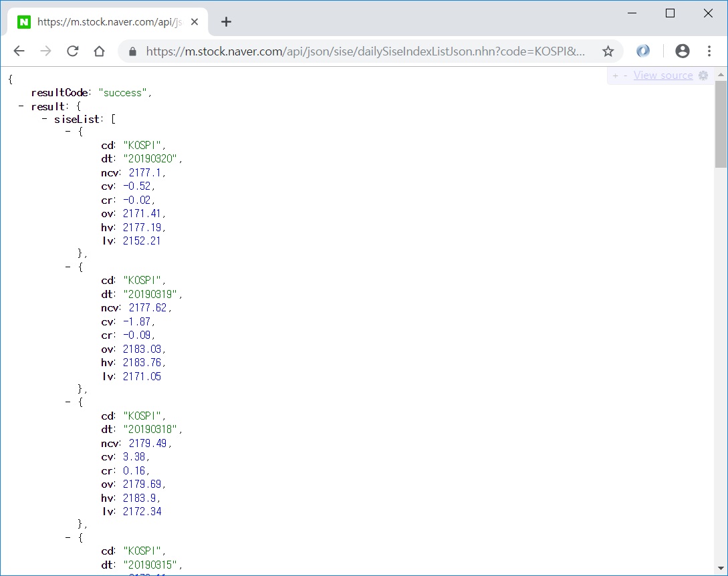
Task: Select hv value 2183.76
Action: (142, 362)
